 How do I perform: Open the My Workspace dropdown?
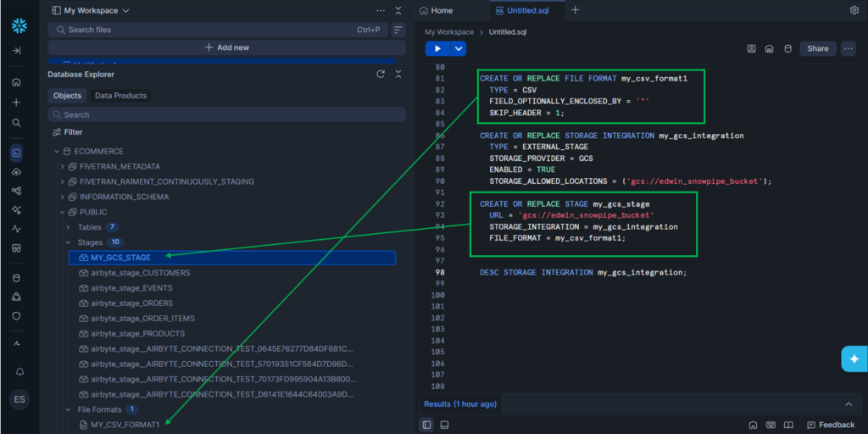91,10
